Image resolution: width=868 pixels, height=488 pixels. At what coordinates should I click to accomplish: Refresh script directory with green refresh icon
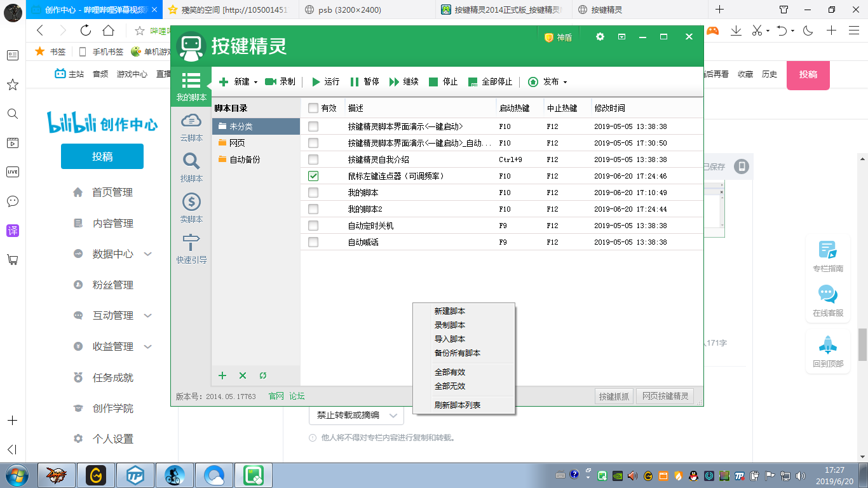click(263, 376)
